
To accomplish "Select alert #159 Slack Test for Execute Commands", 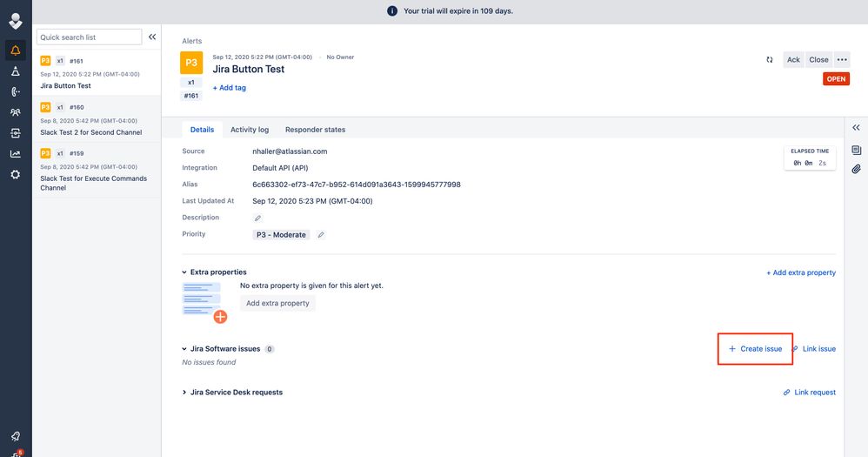I will coord(97,170).
